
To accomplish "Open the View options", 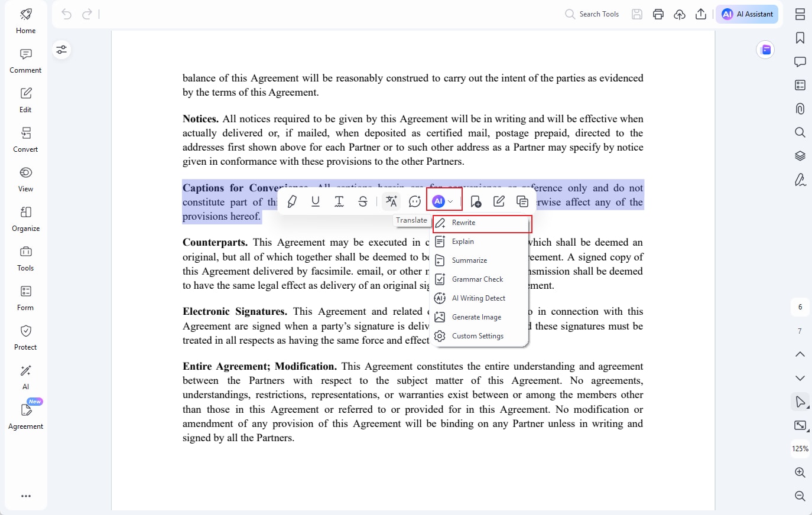I will coord(26,180).
